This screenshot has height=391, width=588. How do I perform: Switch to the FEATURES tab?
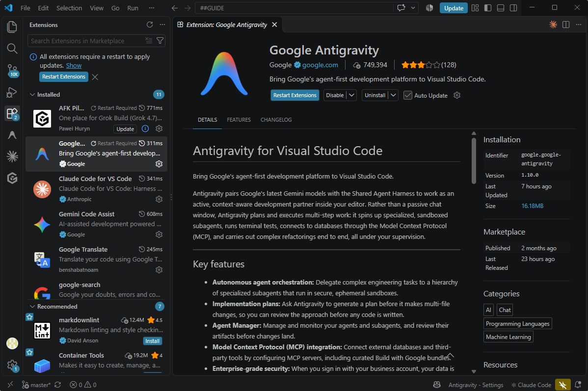coord(239,120)
